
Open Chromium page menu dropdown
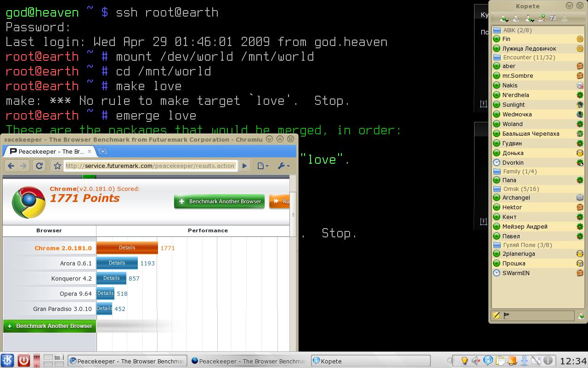263,166
